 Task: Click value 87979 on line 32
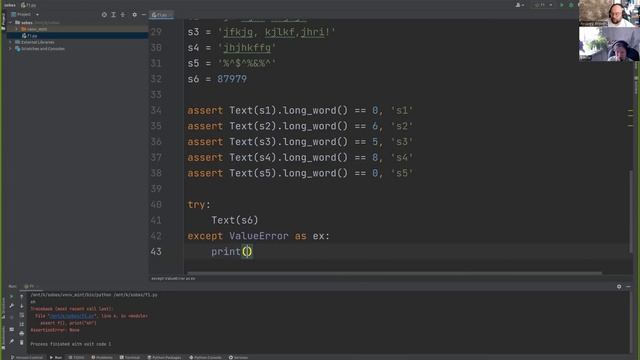point(232,79)
